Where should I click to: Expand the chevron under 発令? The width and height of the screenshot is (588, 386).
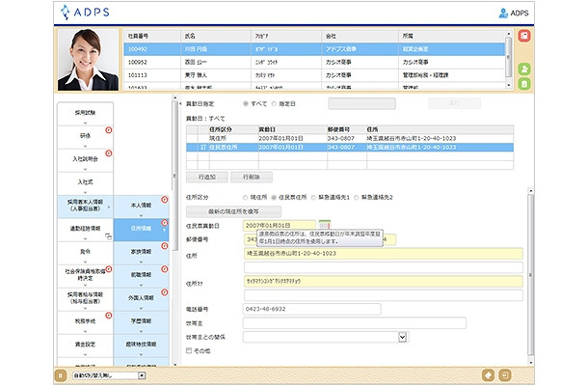click(85, 262)
